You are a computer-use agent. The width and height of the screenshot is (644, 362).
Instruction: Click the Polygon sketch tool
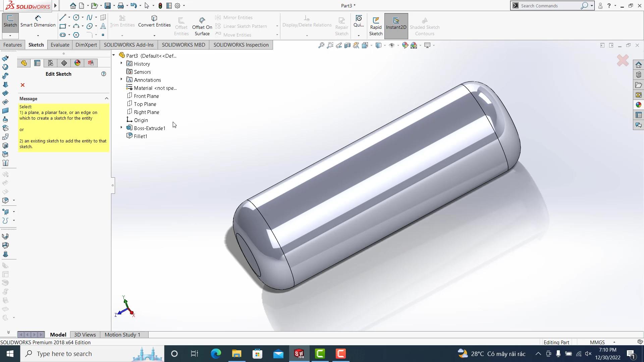76,35
